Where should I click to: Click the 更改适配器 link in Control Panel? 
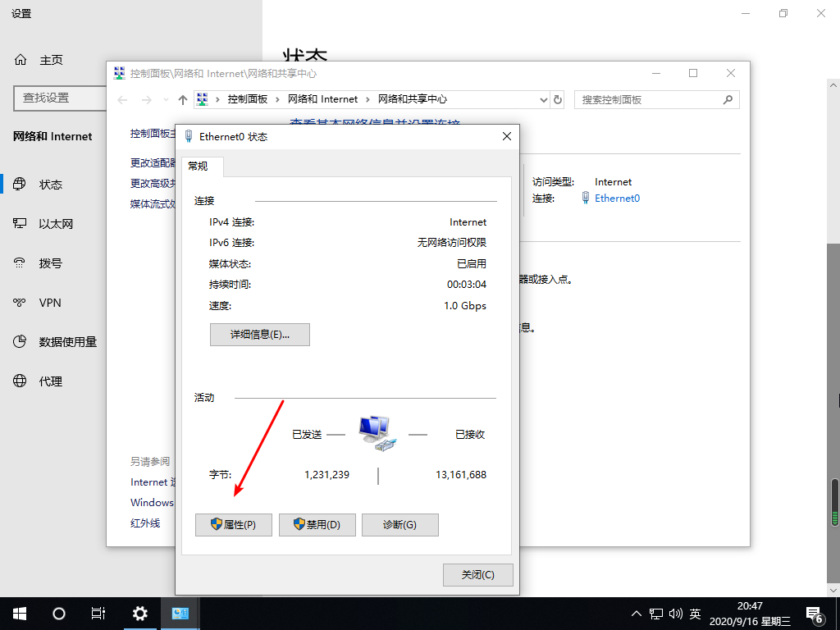click(153, 163)
